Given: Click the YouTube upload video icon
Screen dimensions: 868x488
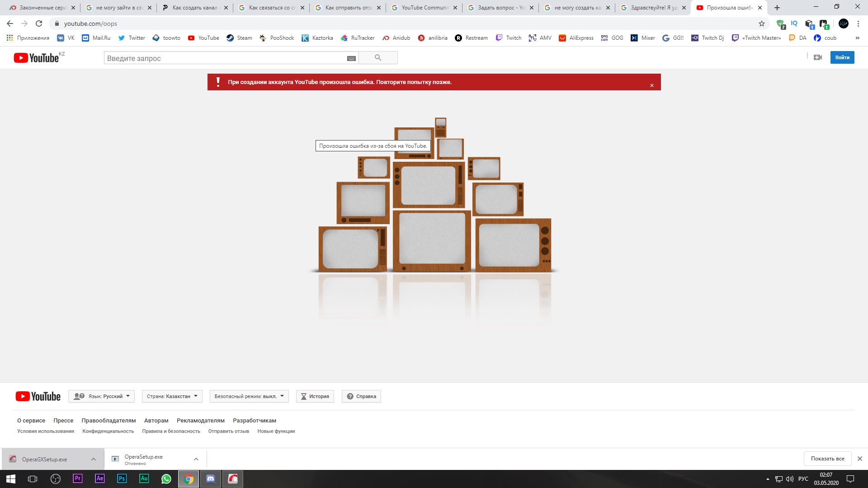Looking at the screenshot, I should [x=819, y=58].
